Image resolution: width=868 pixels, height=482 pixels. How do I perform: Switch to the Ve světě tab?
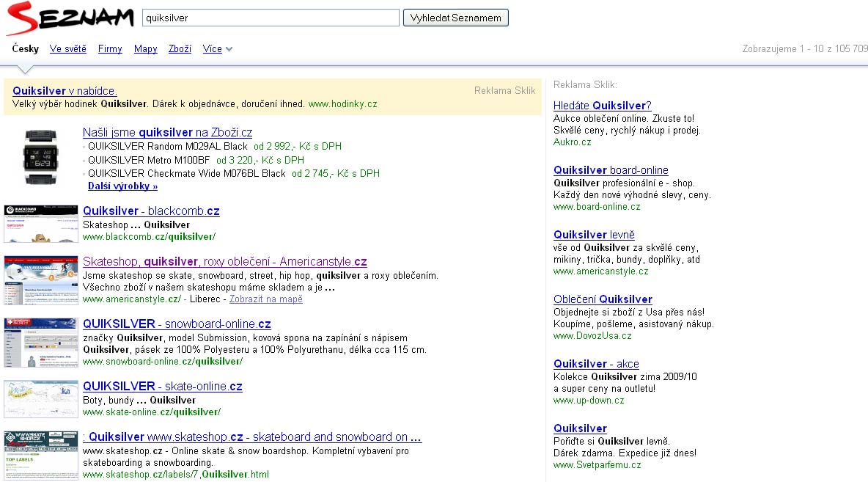point(68,48)
